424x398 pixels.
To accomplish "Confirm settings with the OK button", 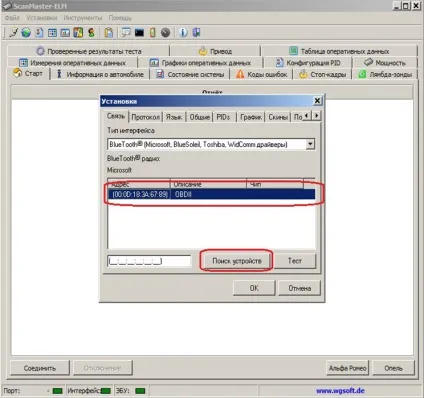I will point(254,288).
